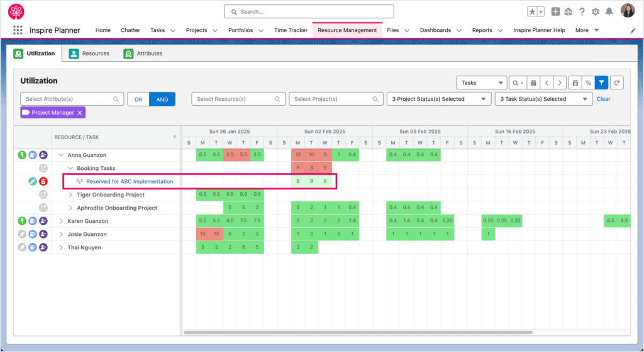Viewport: 644px width, 352px height.
Task: Open the Salesforce App Launcher grid
Action: 18,30
